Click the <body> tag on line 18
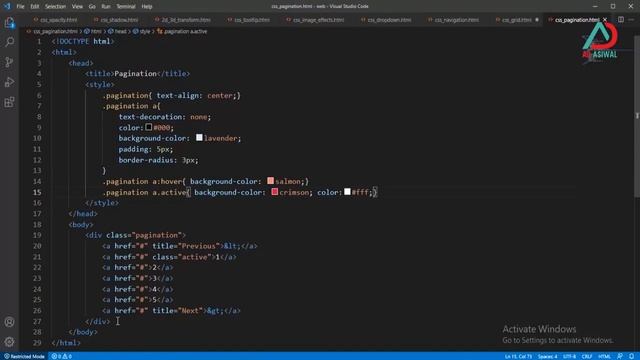 [x=81, y=224]
